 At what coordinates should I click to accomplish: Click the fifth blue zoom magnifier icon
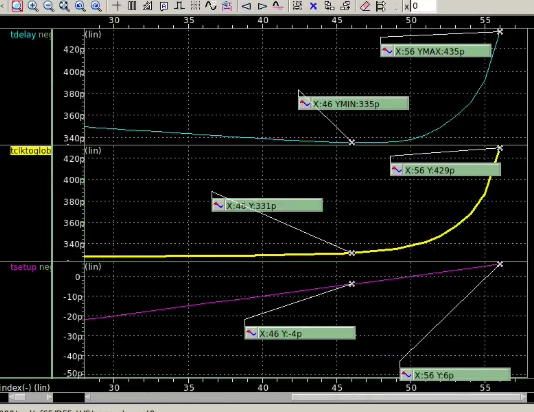[x=80, y=6]
